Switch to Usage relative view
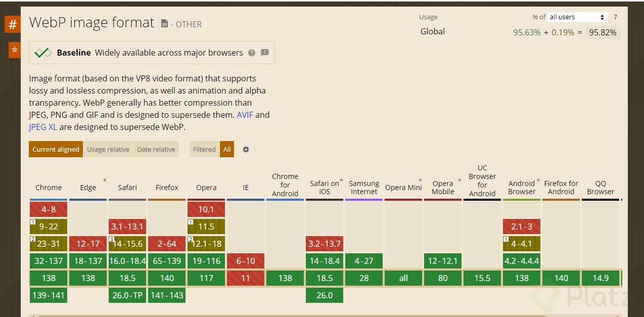This screenshot has width=644, height=317. (x=108, y=149)
